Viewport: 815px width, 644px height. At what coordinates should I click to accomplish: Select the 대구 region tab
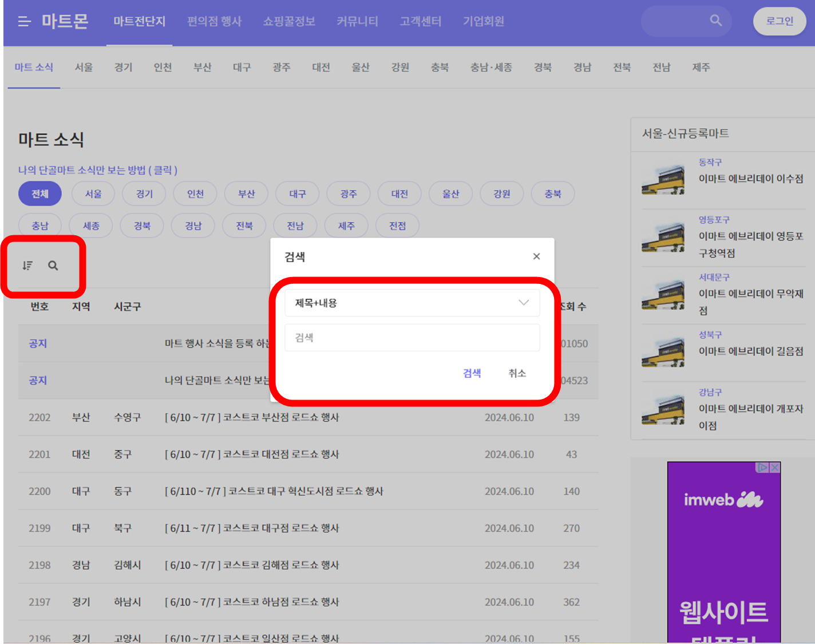(241, 67)
